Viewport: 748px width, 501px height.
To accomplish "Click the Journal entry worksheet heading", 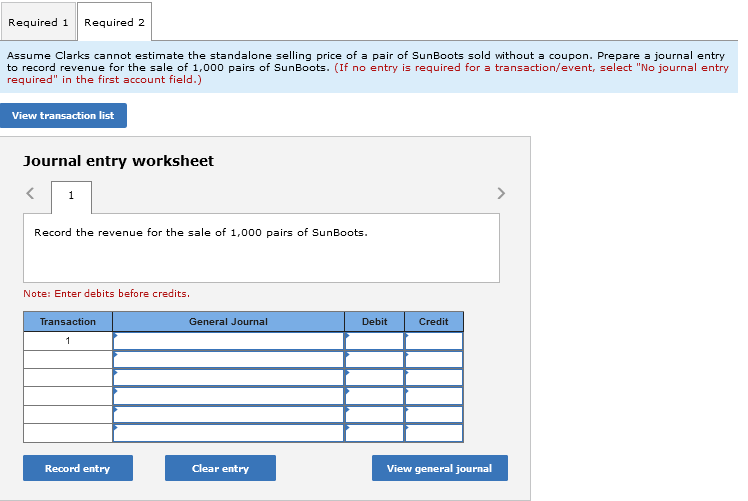I will click(x=118, y=161).
